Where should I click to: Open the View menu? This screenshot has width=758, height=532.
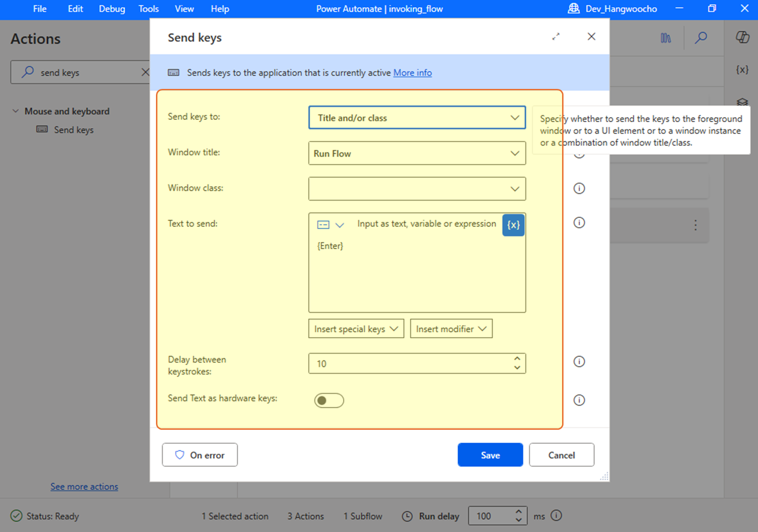click(x=184, y=9)
